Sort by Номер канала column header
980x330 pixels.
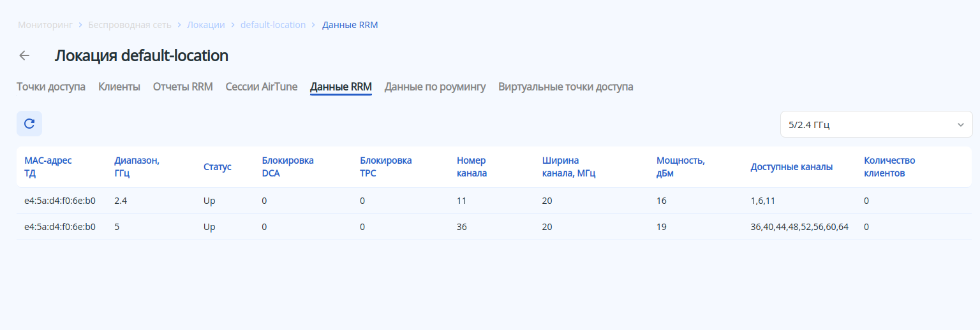471,167
